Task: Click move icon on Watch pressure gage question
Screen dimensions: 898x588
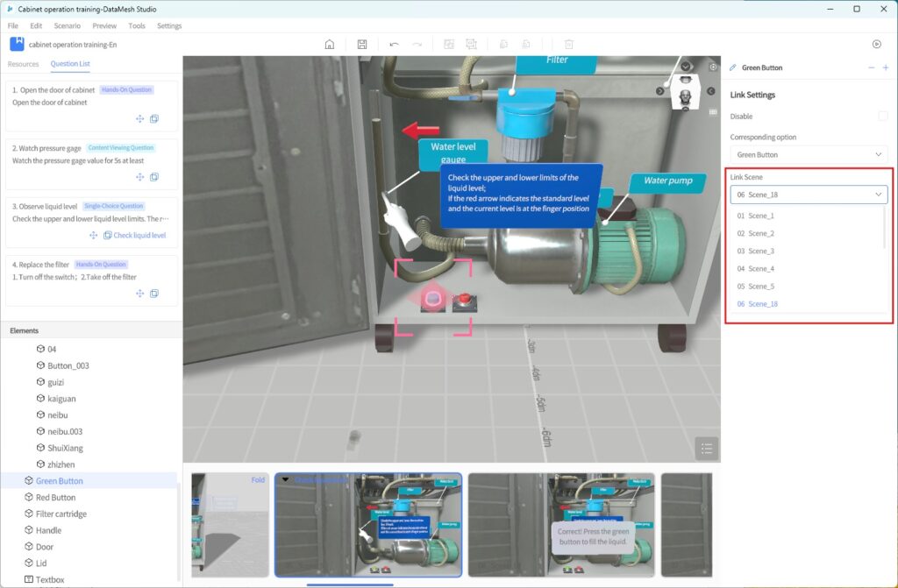Action: tap(139, 177)
